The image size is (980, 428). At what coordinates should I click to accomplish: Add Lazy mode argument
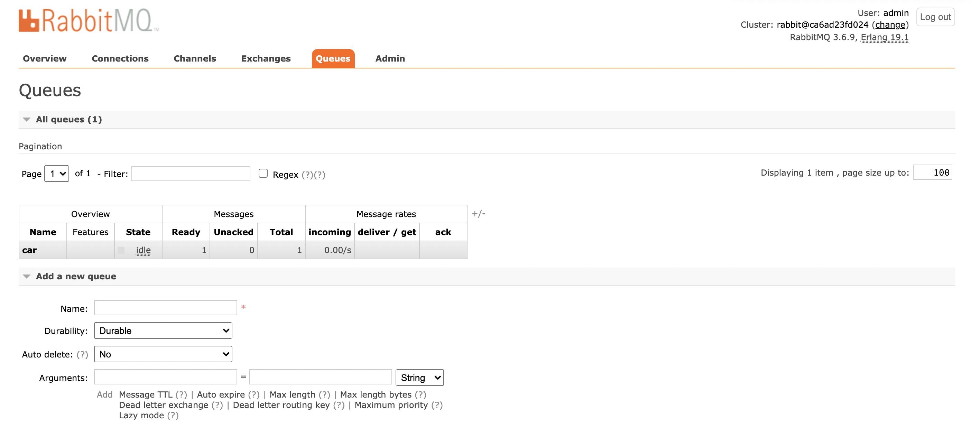point(141,415)
